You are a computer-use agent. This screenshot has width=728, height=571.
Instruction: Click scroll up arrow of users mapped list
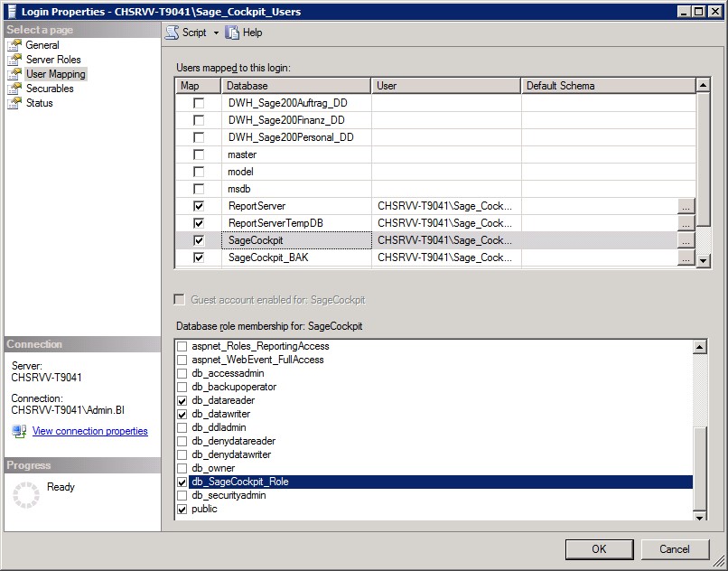click(703, 86)
